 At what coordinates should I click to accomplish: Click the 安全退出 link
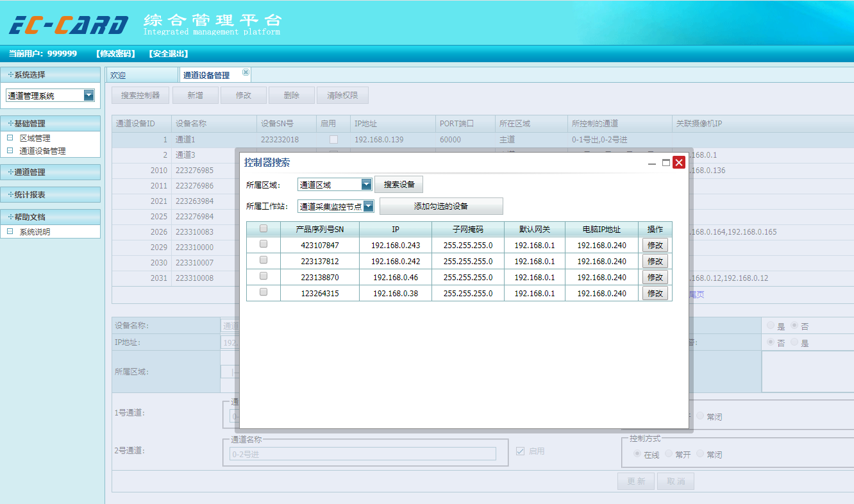168,54
